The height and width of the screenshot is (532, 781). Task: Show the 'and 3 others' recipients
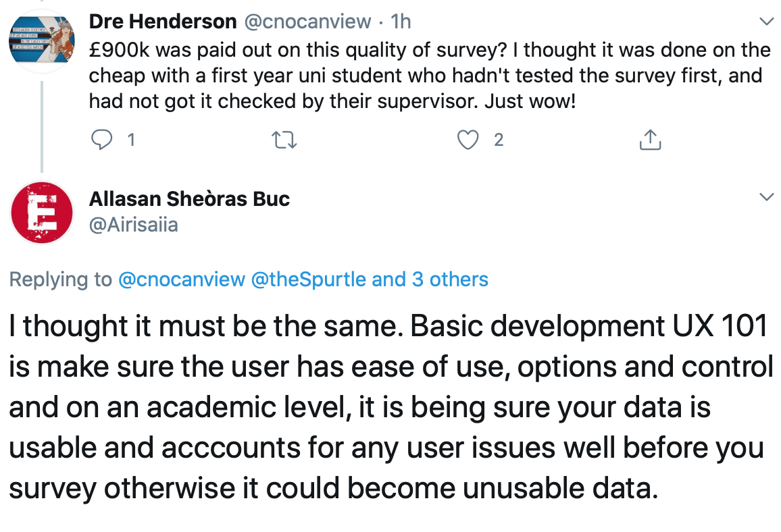(x=430, y=280)
